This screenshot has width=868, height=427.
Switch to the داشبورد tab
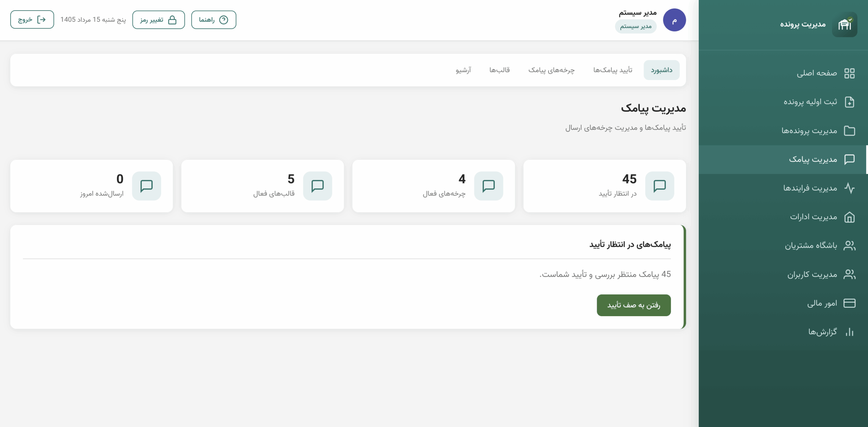(x=662, y=70)
